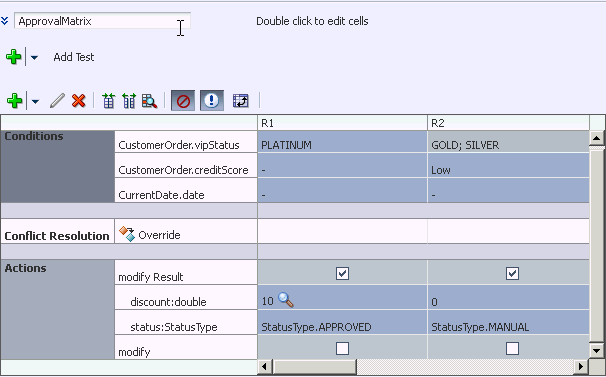
Task: Uncheck modify Result checkbox for R2
Action: (x=512, y=274)
